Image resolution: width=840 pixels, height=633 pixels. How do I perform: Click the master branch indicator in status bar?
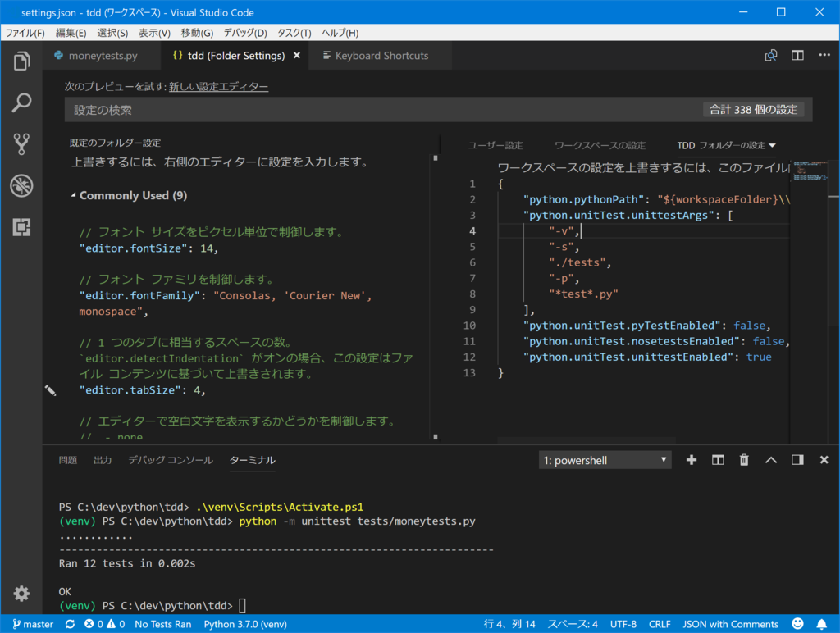coord(33,625)
